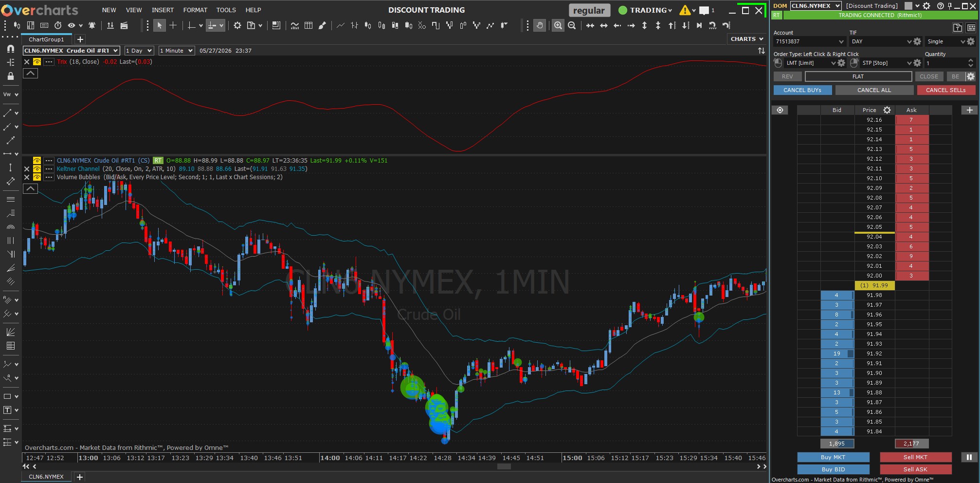Click the magnet snap icon in left sidebar
The image size is (980, 483).
pos(10,49)
